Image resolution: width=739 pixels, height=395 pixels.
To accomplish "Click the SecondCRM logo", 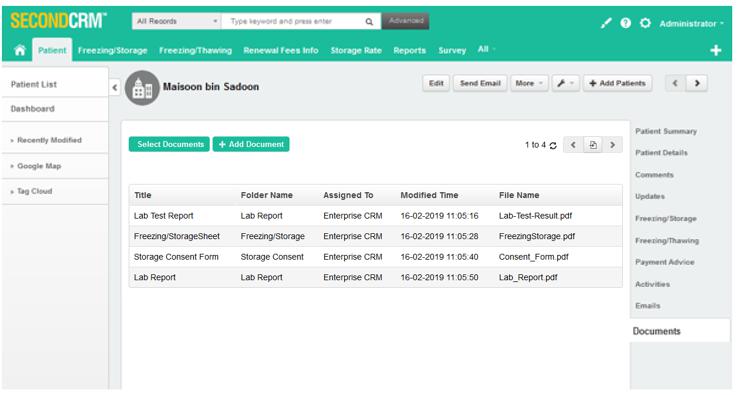I will click(x=58, y=21).
